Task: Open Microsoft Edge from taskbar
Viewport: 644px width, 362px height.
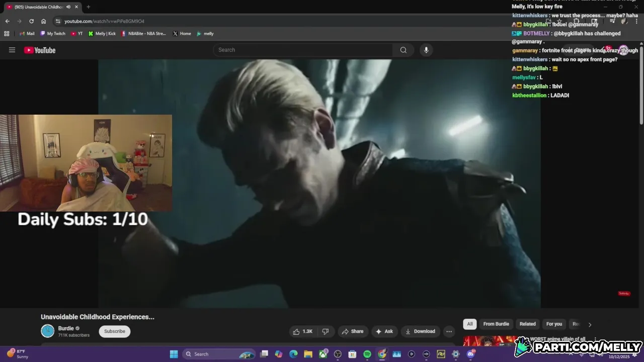Action: coord(293,354)
